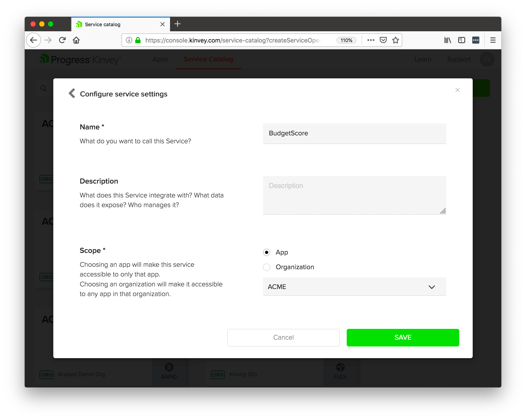Click the browser reload icon
This screenshot has width=526, height=420.
pos(63,40)
